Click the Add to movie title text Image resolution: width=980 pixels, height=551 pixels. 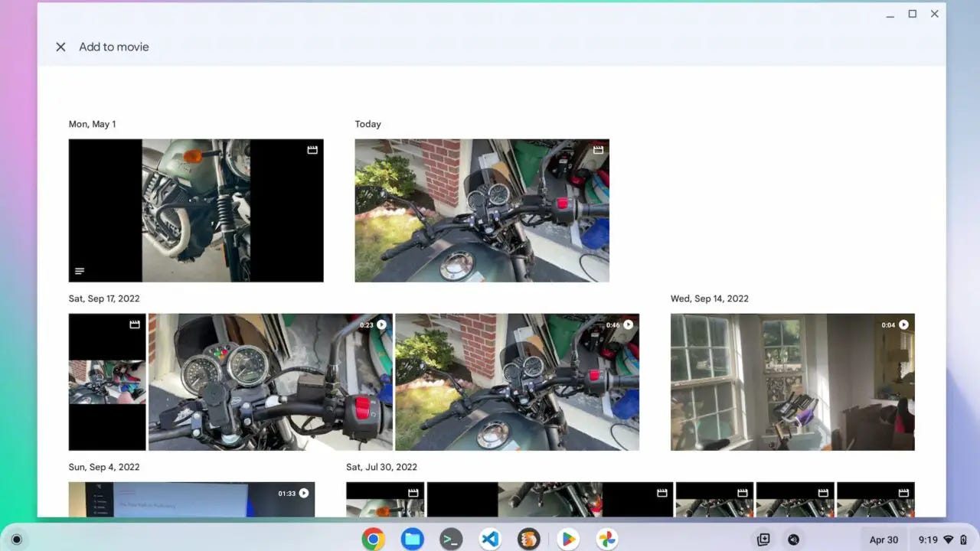[x=114, y=47]
